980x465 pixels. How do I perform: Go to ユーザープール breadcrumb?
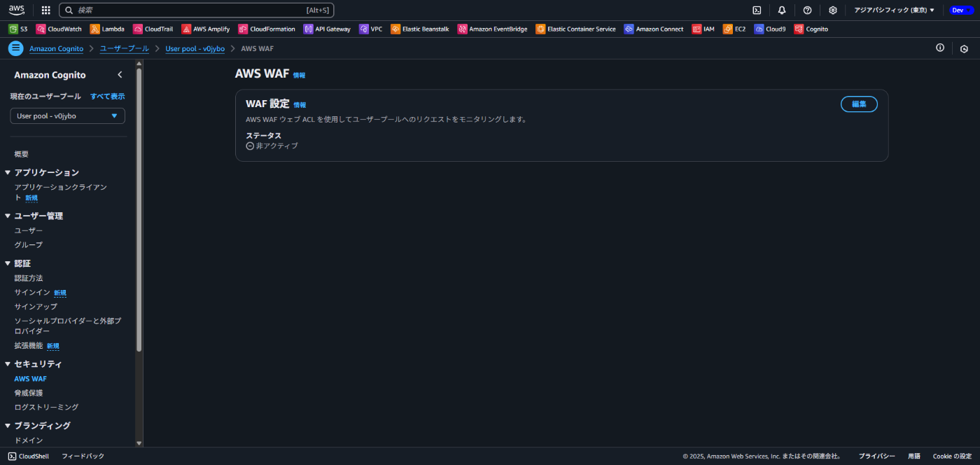pyautogui.click(x=125, y=49)
